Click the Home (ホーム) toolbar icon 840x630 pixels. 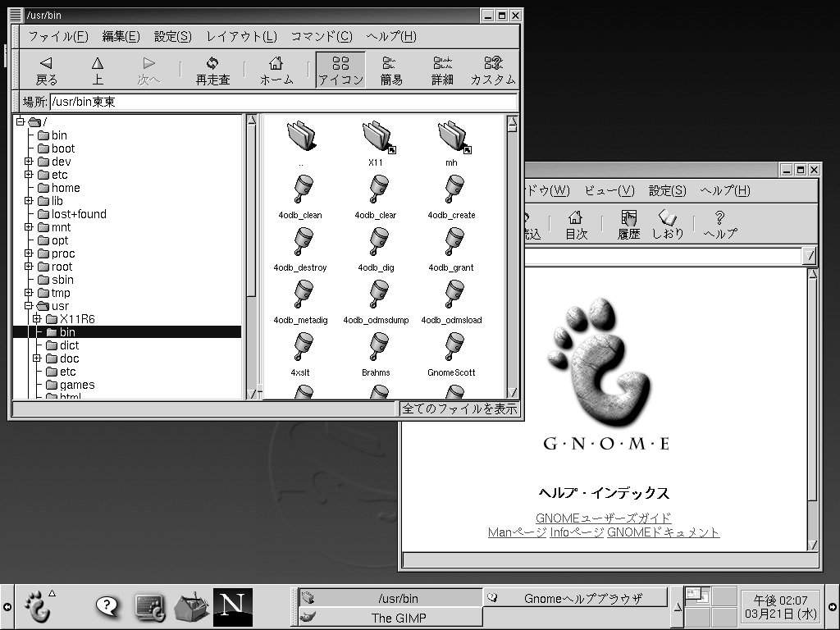(x=276, y=71)
